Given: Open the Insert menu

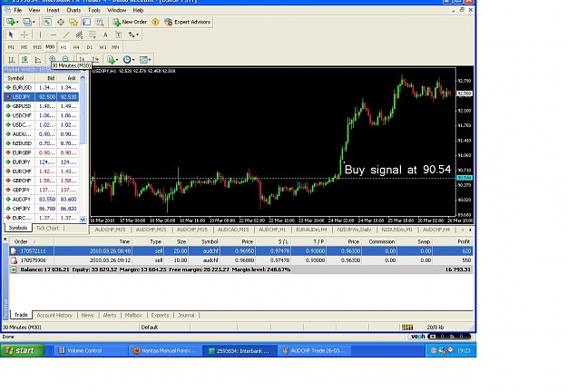Looking at the screenshot, I should [53, 10].
